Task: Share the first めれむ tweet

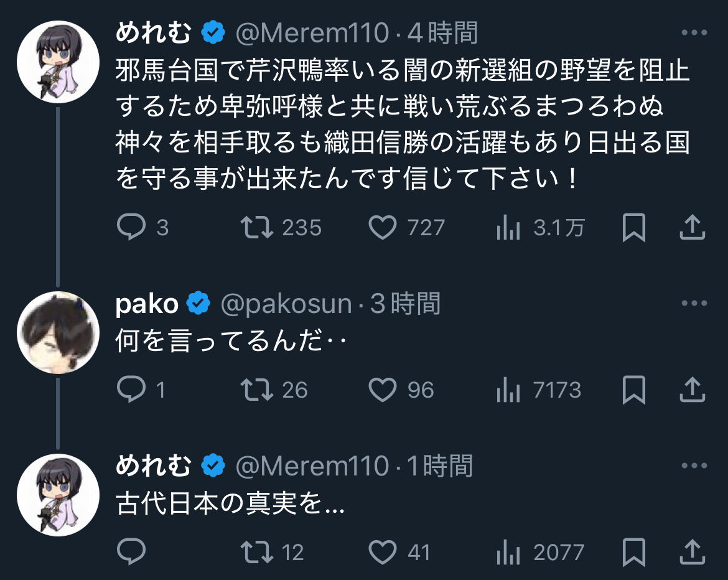Action: tap(691, 228)
